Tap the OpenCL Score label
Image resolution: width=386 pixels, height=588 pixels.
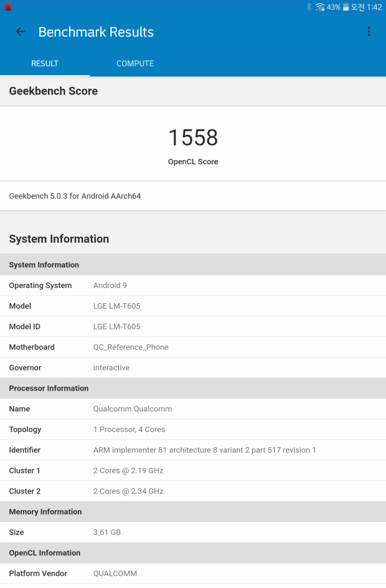coord(193,162)
